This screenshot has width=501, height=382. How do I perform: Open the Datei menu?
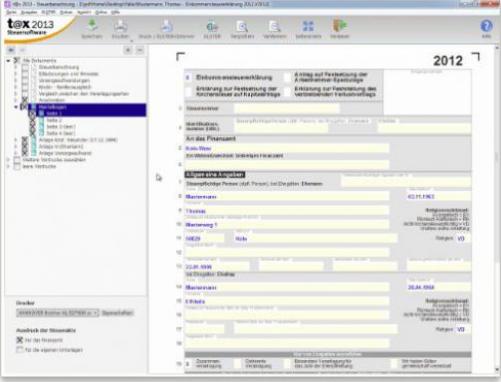[x=11, y=12]
